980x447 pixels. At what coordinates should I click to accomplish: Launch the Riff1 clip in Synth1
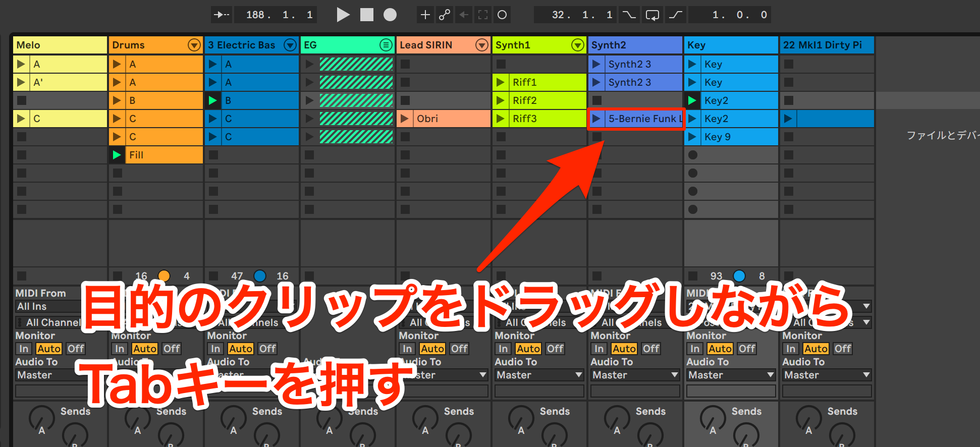tap(500, 82)
